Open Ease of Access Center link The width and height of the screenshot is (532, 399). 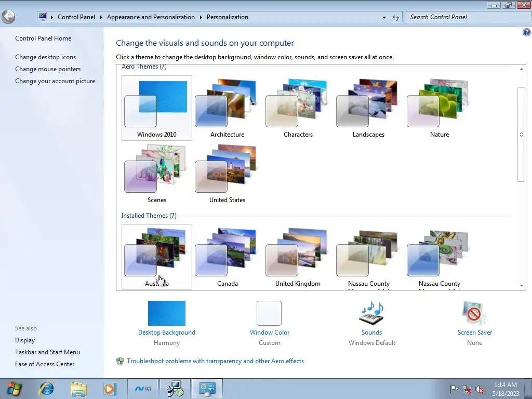(x=45, y=364)
